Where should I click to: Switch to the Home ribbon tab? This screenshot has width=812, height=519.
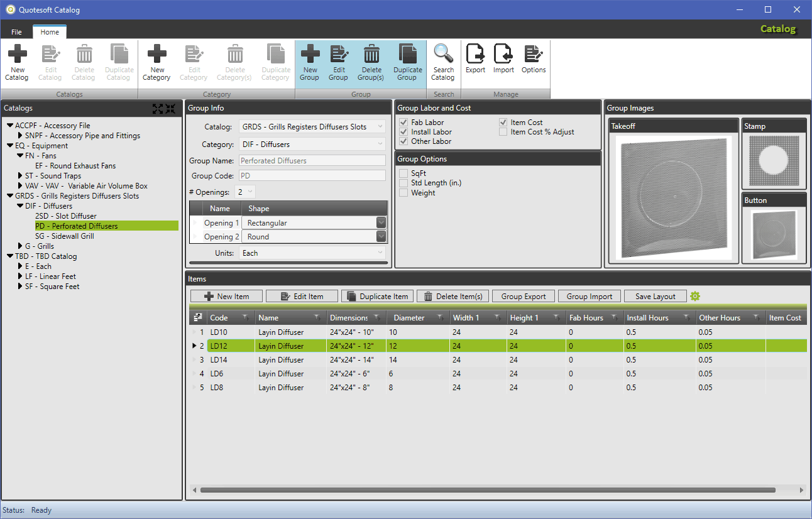50,32
